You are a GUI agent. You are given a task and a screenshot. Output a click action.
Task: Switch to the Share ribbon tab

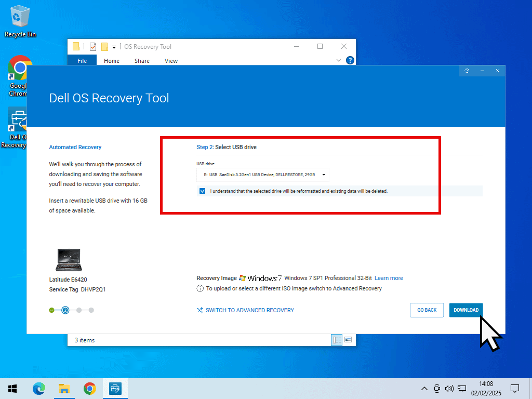tap(142, 61)
